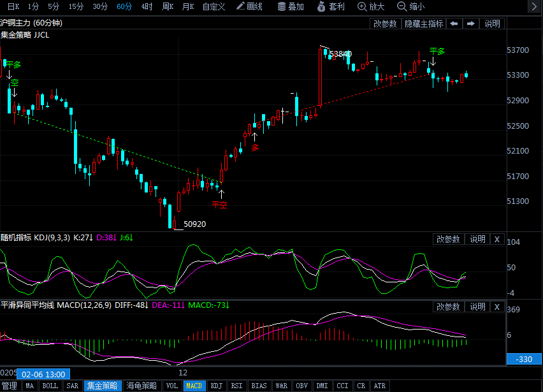The height and width of the screenshot is (392, 543).
Task: Click the green 平多 label at right
Action: point(437,52)
